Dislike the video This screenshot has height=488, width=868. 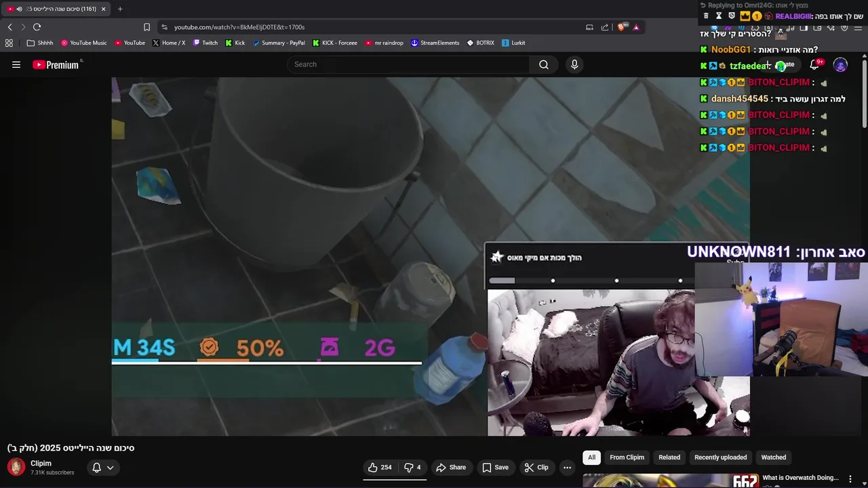point(412,467)
